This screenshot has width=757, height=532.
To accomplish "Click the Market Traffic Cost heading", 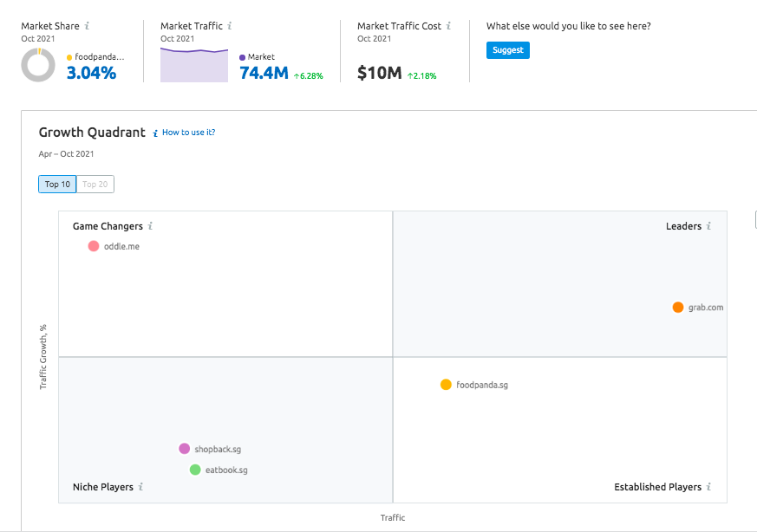I will [399, 26].
